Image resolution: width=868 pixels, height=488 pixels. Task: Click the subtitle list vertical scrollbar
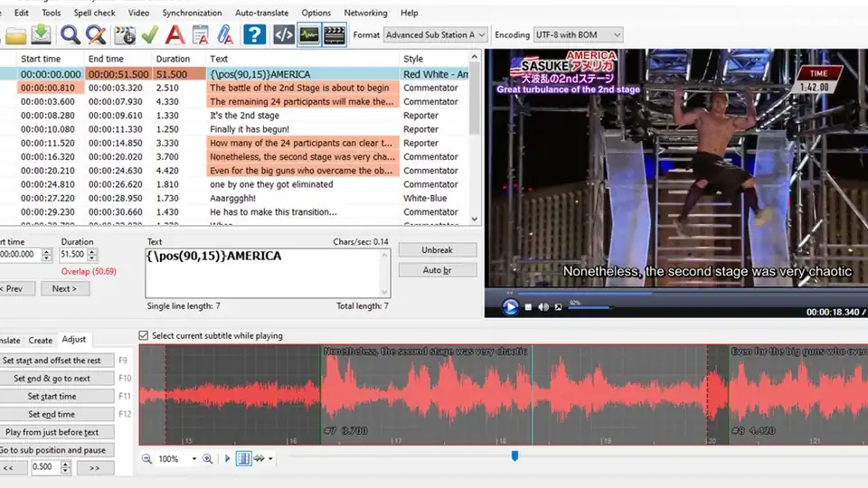click(475, 138)
